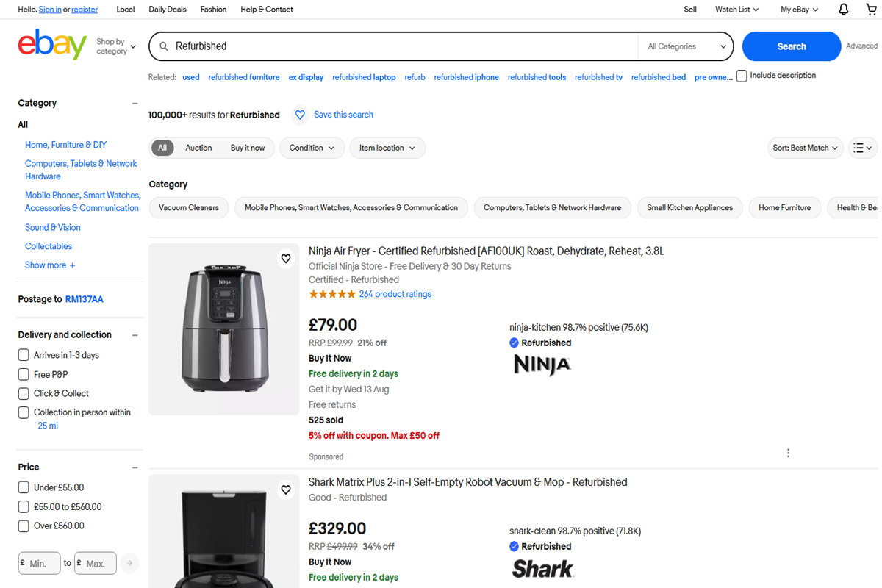The image size is (882, 588).
Task: Add Ninja Air Fryer to watchlist
Action: (286, 259)
